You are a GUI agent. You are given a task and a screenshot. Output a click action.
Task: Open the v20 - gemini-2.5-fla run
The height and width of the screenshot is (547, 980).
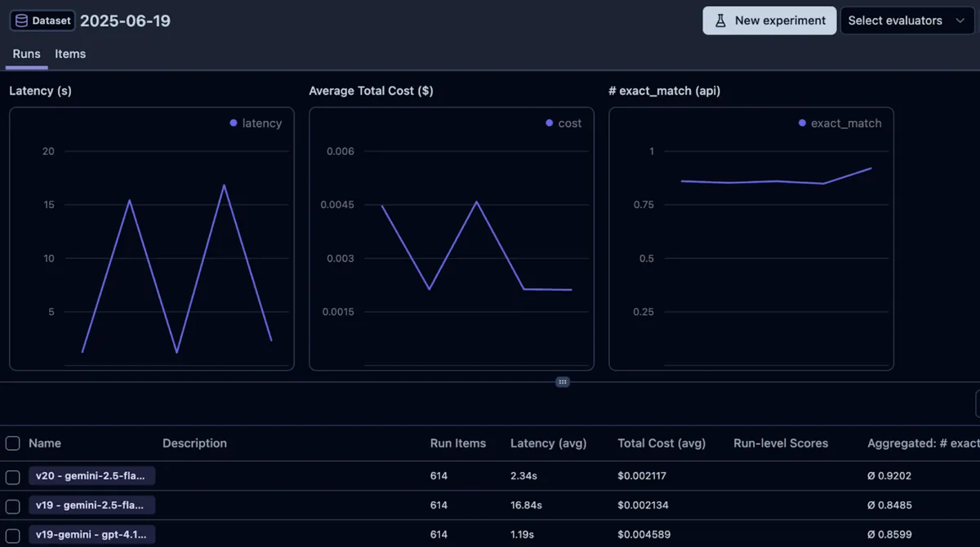pyautogui.click(x=91, y=476)
